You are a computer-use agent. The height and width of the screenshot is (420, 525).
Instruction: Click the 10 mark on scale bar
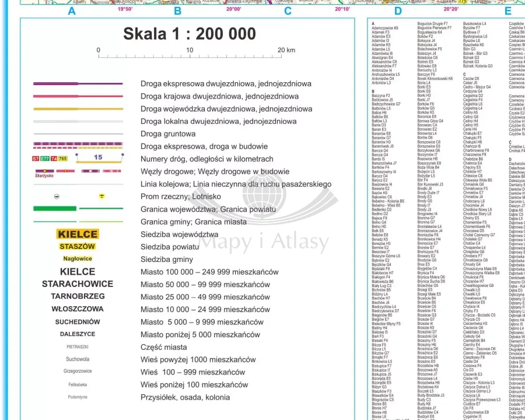(x=190, y=50)
